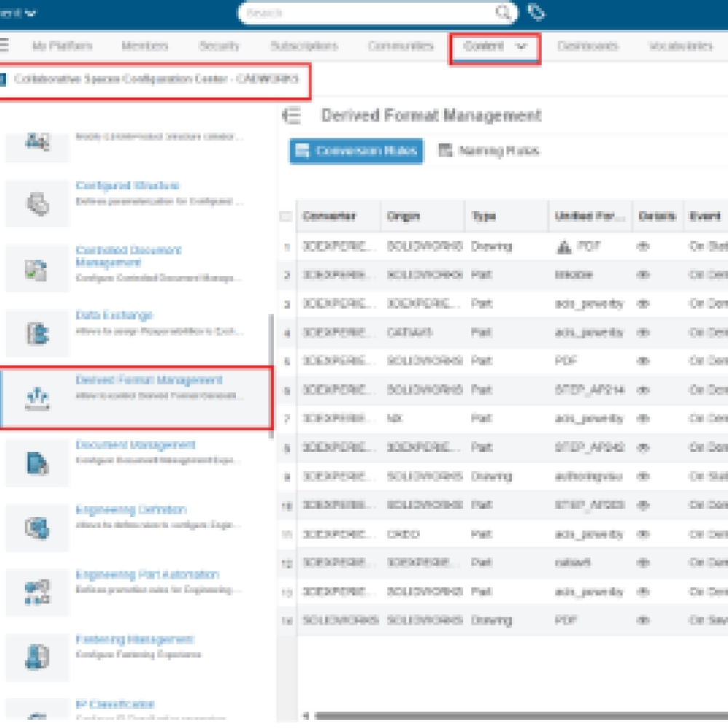The height and width of the screenshot is (728, 728).
Task: Open the Naming Rules view
Action: point(489,151)
